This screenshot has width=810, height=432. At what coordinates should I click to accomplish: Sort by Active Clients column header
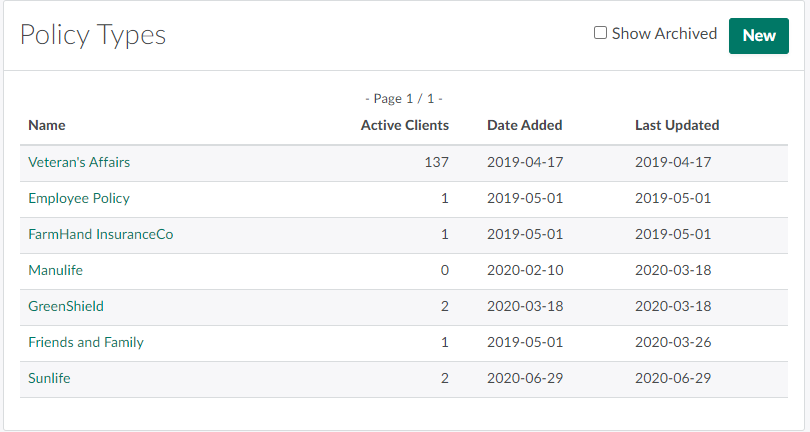click(x=405, y=125)
